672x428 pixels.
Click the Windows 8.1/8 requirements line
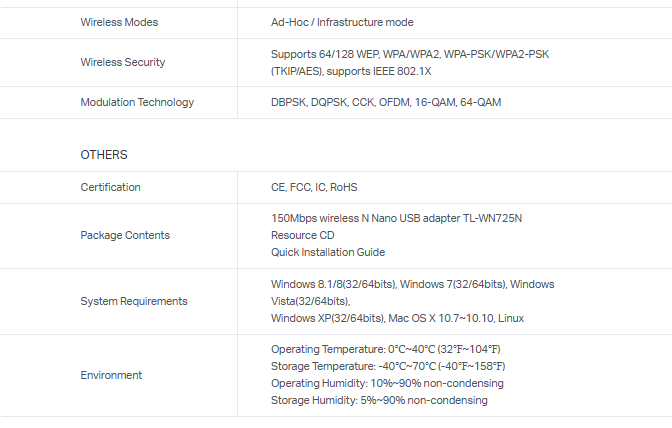tap(412, 284)
